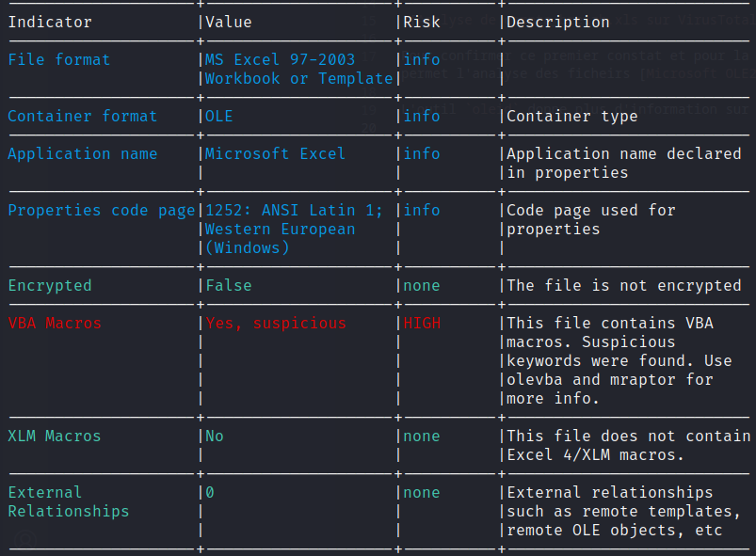Click the faint circular icon at bottom-left
Viewport: 756px width, 556px height.
coord(25,540)
